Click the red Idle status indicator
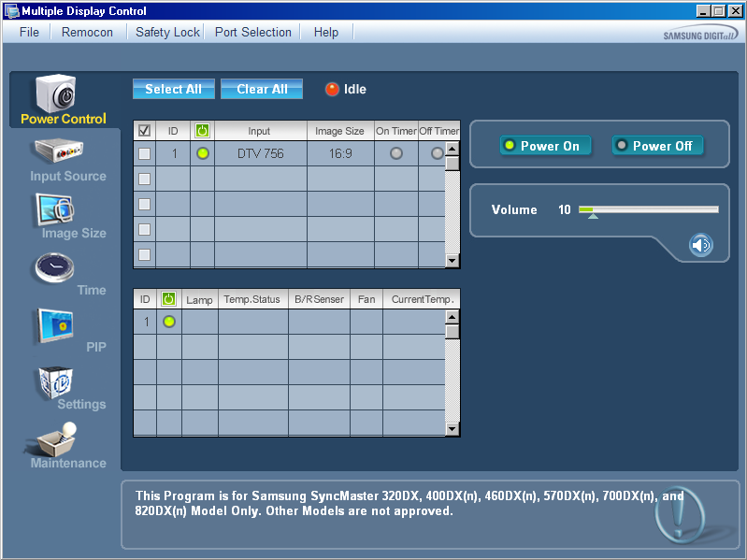747x560 pixels. [332, 89]
